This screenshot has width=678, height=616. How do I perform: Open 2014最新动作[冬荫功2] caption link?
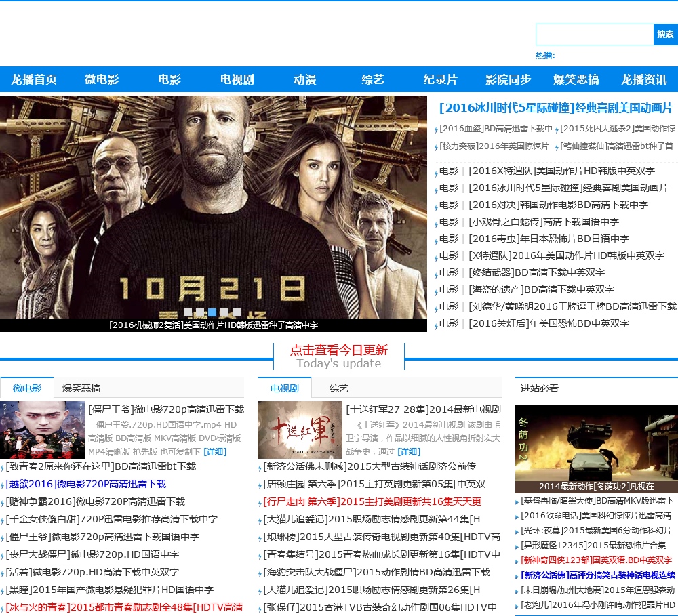pos(596,487)
